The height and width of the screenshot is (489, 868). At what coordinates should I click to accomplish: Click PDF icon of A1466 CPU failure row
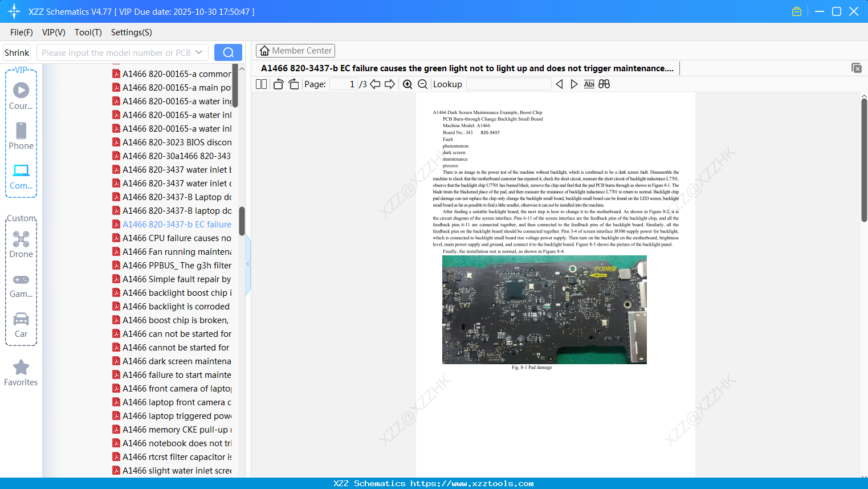(x=116, y=238)
